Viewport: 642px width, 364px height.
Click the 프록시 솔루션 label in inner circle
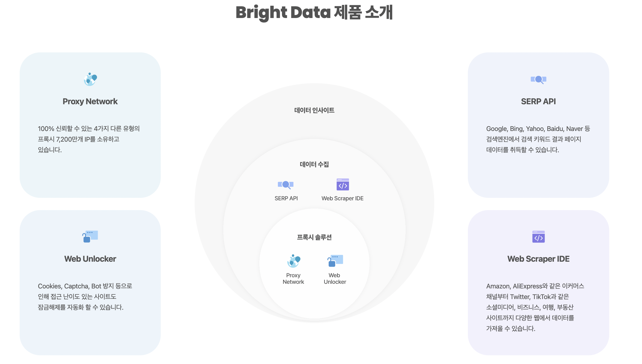coord(314,237)
